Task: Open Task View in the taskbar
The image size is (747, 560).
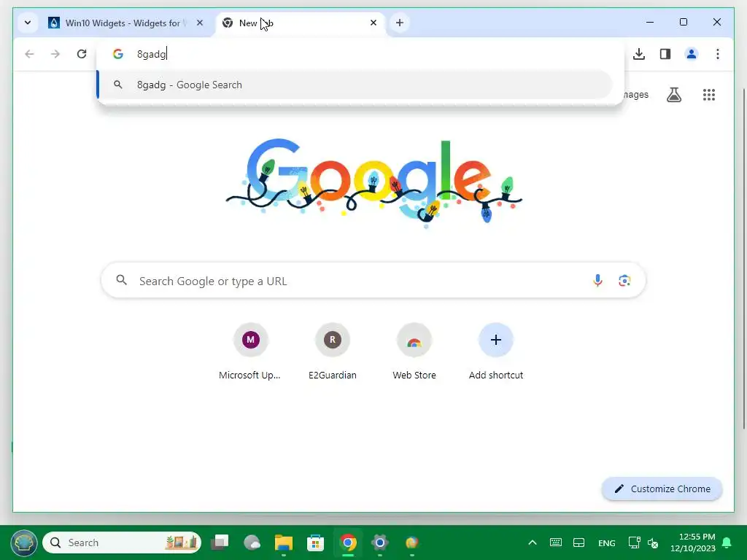Action: pos(220,542)
